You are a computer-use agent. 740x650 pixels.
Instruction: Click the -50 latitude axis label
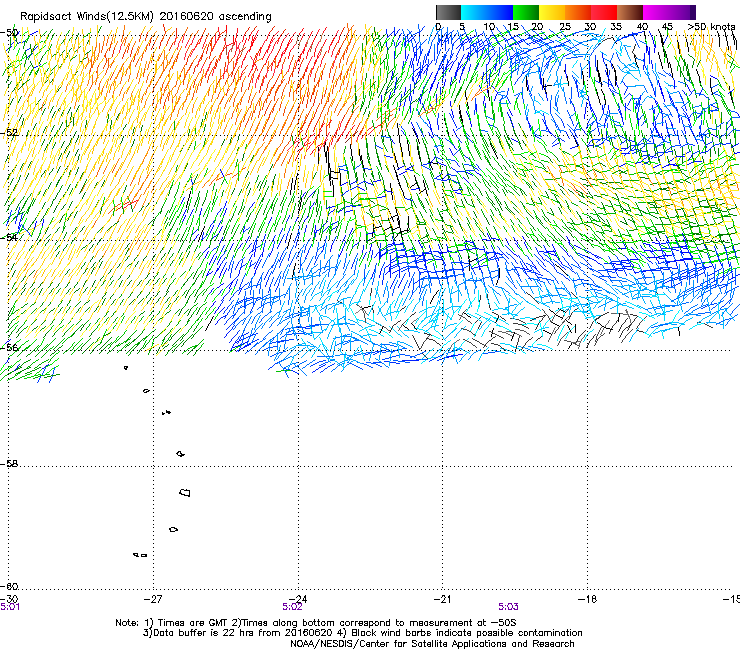click(10, 33)
